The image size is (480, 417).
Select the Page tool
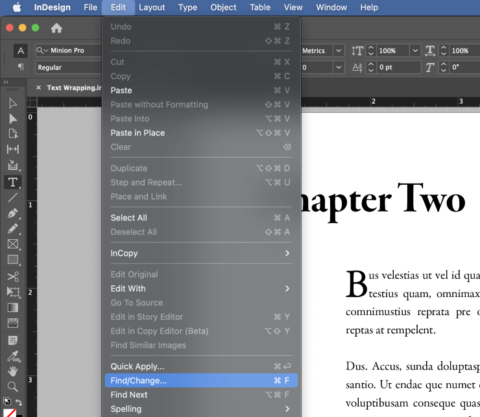pos(13,134)
